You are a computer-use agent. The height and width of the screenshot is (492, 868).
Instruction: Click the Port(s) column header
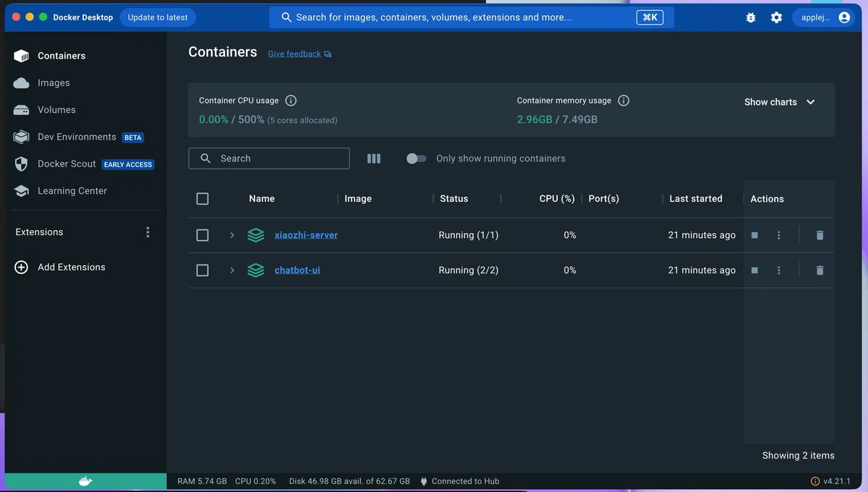coord(604,198)
